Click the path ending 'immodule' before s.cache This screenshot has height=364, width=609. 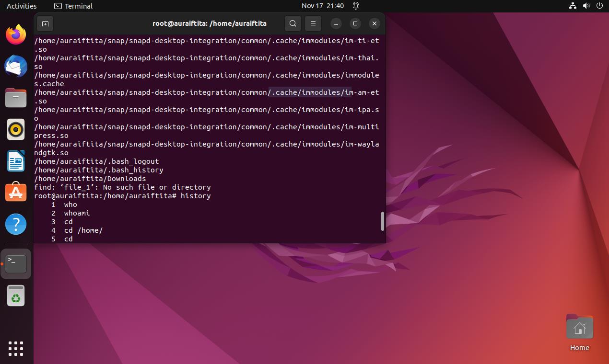(x=207, y=75)
